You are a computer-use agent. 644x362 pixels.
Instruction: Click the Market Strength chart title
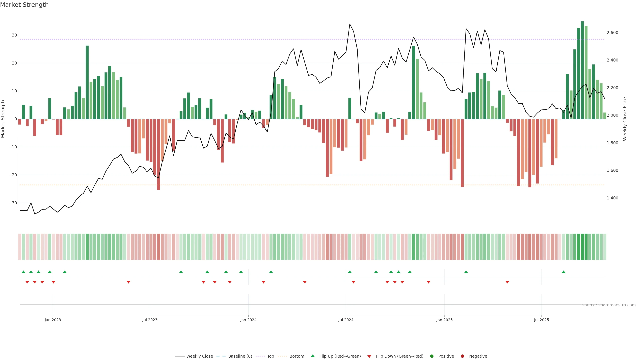tap(24, 5)
